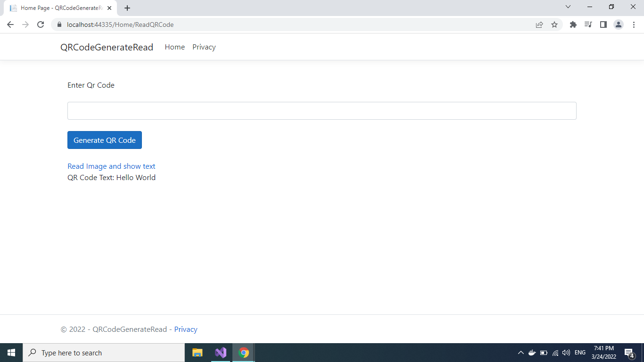Focus the Enter Qr Code text field
Screen dimensions: 644x362
tap(322, 111)
